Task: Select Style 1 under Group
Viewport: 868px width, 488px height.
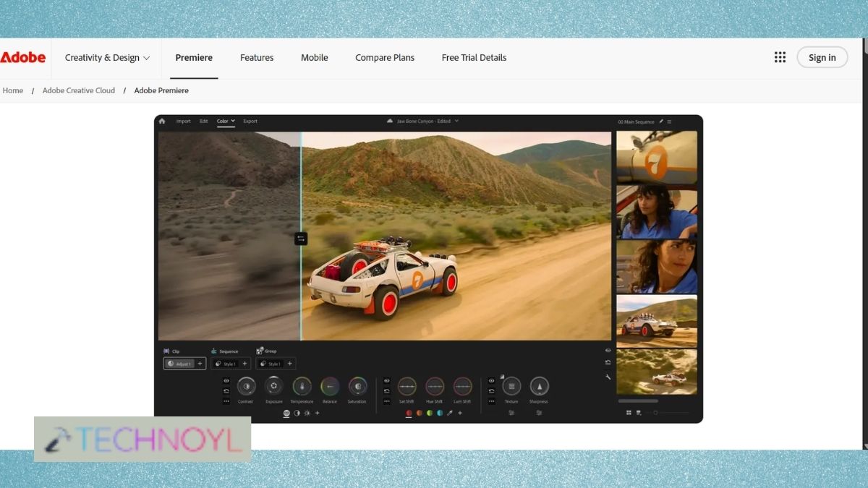Action: [x=271, y=363]
